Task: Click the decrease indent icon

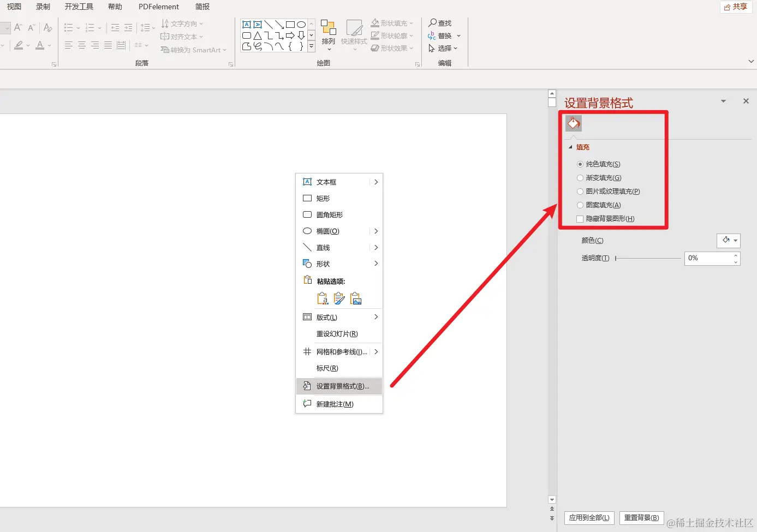Action: click(115, 27)
